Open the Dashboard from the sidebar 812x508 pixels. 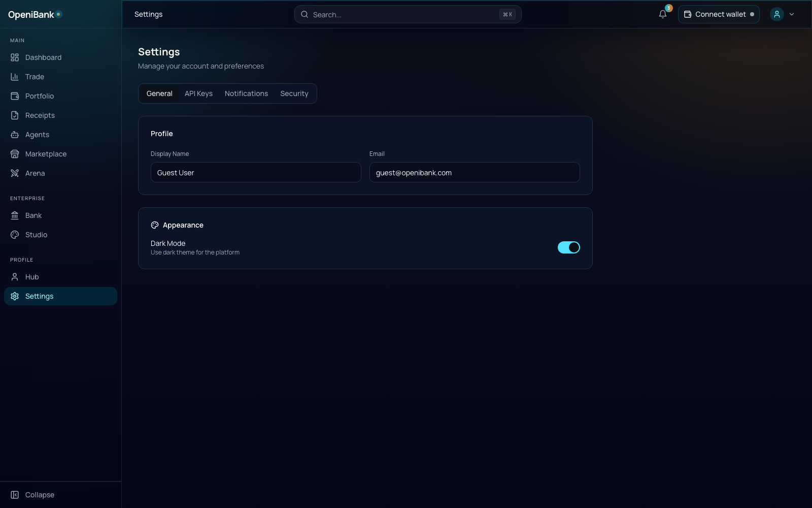click(x=43, y=57)
